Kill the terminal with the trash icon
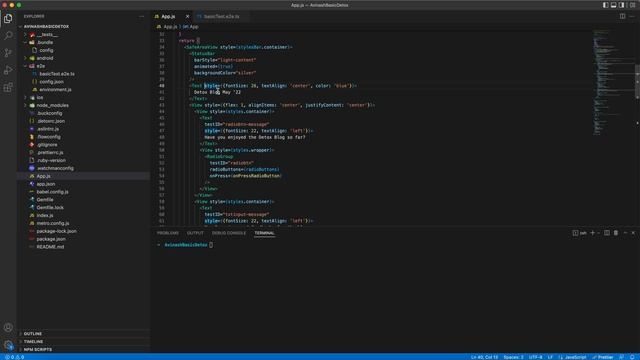 pos(616,233)
